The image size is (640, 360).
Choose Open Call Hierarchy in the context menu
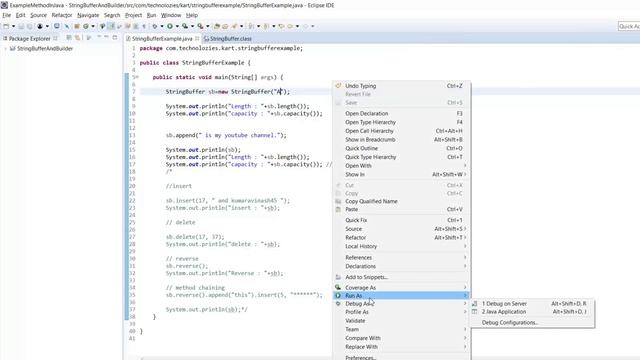[402, 131]
